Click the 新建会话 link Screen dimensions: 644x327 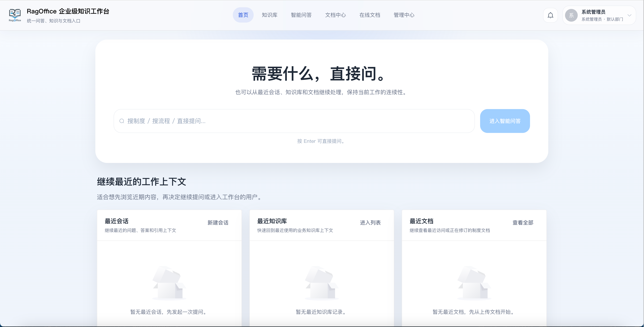pyautogui.click(x=218, y=222)
